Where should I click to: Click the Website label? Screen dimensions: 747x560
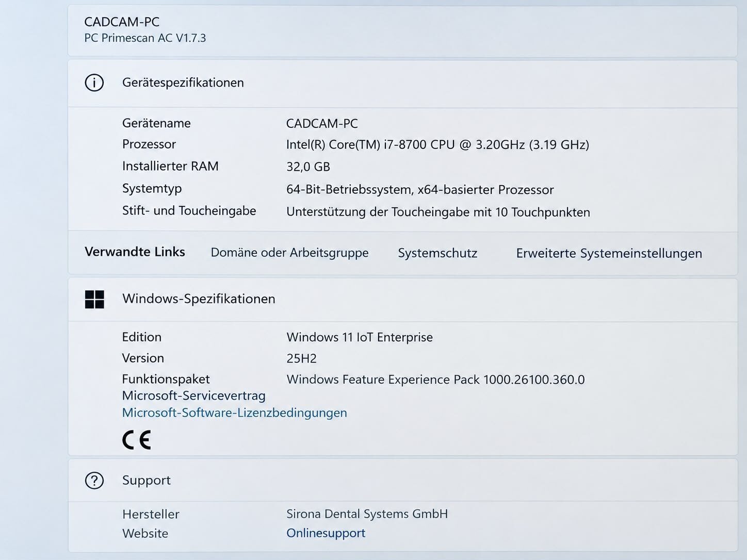click(x=145, y=533)
